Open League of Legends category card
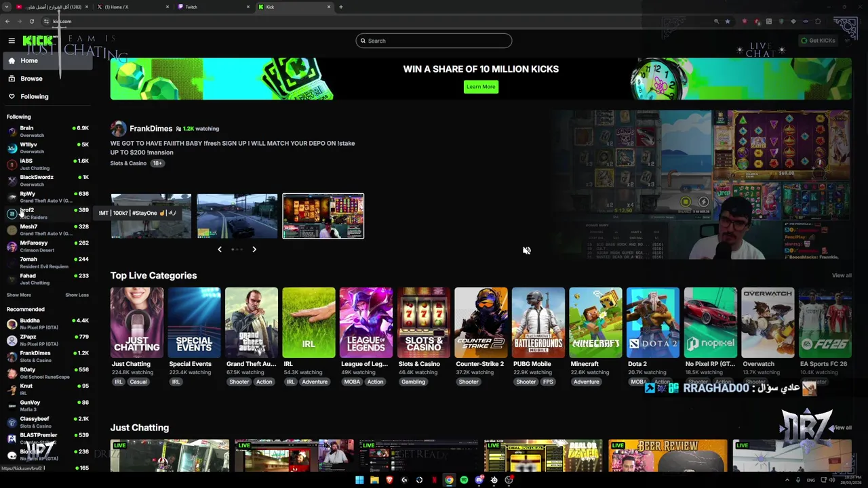This screenshot has height=488, width=868. pyautogui.click(x=366, y=323)
